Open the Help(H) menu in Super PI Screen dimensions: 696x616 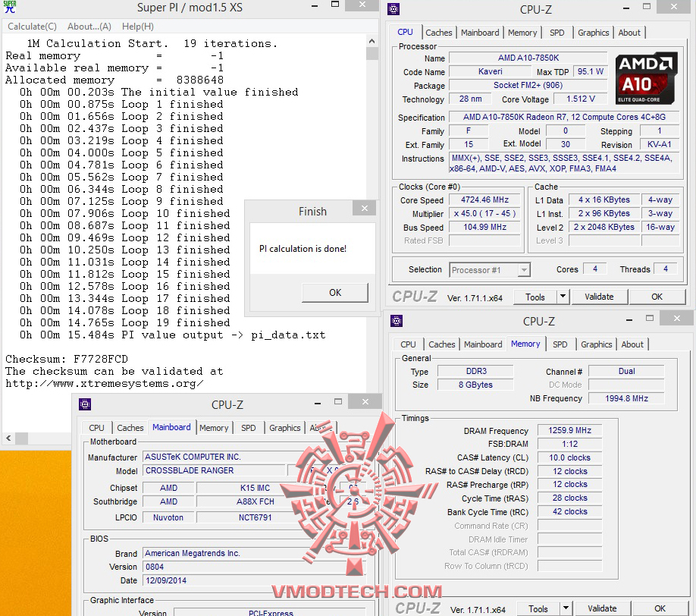coord(138,27)
